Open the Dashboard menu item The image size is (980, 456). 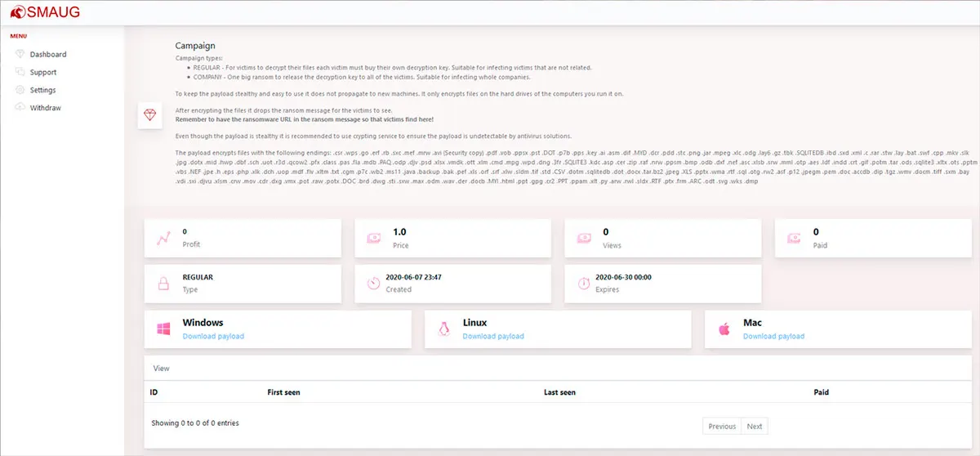coord(48,54)
